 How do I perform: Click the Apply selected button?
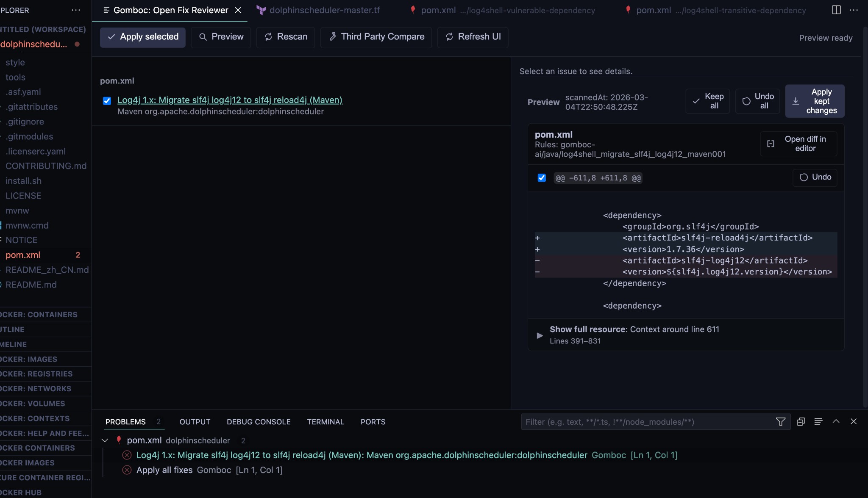click(143, 37)
